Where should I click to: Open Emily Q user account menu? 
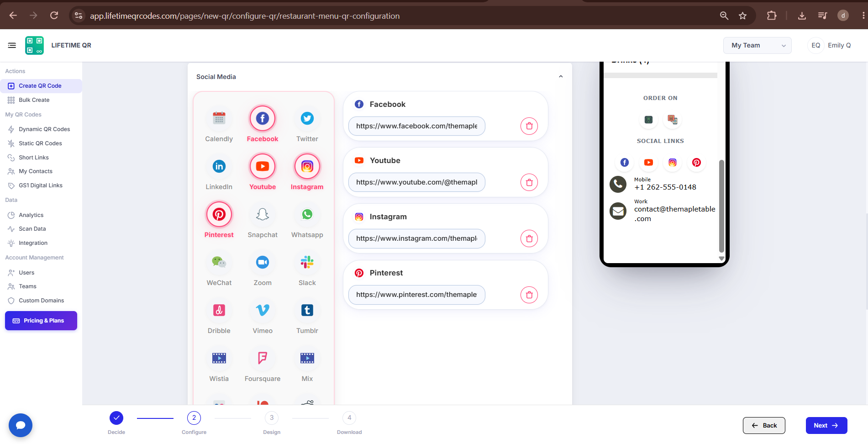coord(830,45)
